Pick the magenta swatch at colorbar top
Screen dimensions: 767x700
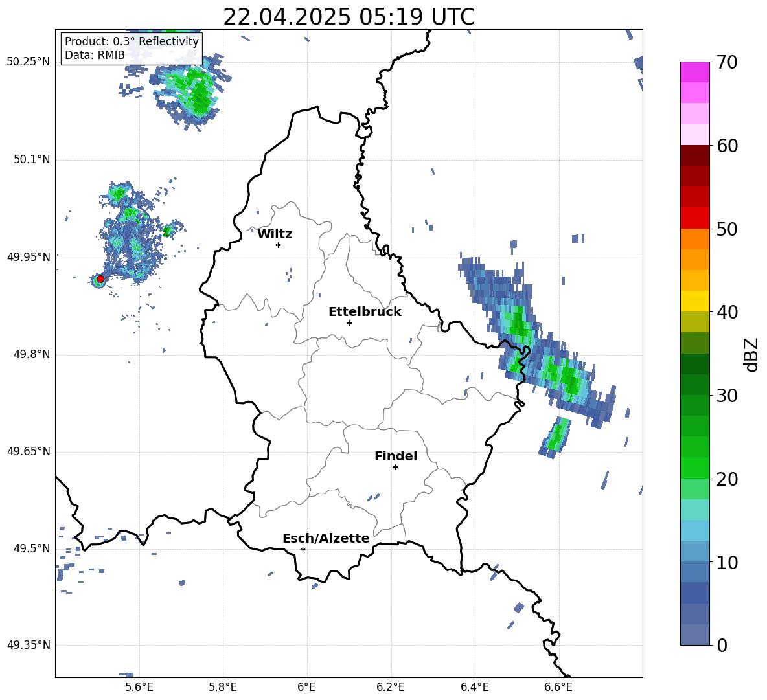pyautogui.click(x=694, y=72)
